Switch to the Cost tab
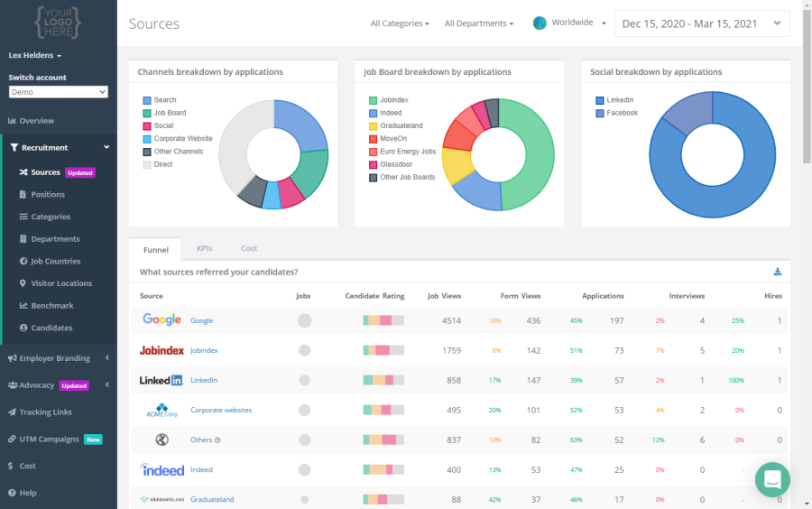Screen dimensions: 812x509 tap(249, 248)
